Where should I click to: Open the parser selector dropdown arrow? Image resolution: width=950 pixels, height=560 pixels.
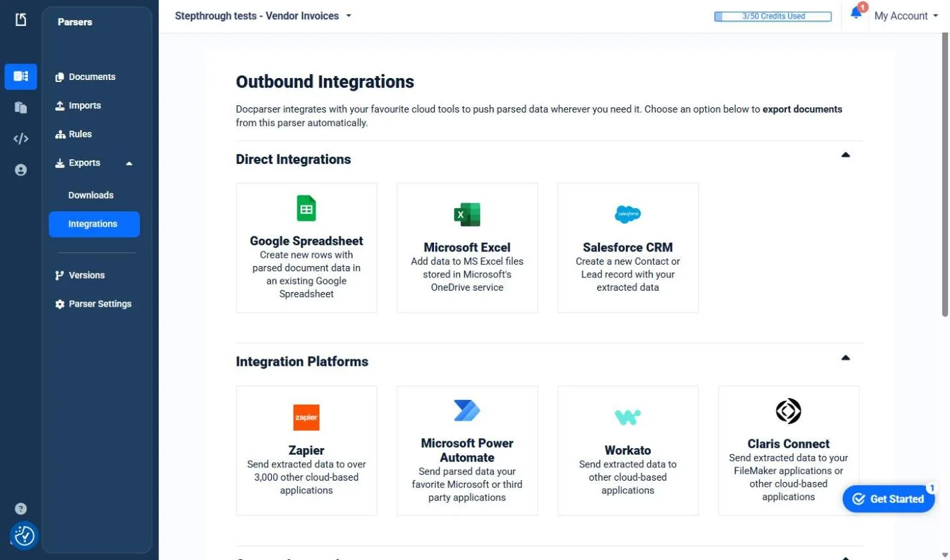tap(349, 16)
